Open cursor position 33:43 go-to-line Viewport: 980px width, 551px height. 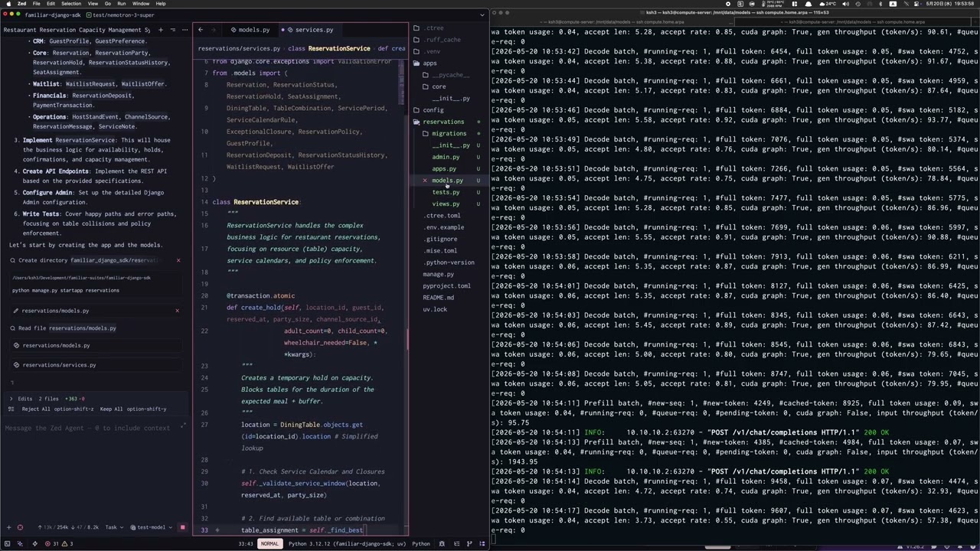245,544
